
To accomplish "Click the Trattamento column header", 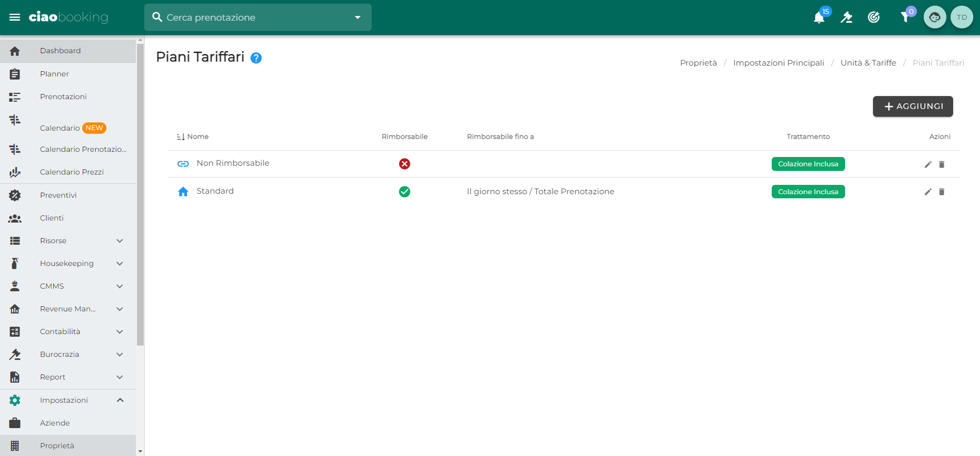I will coord(808,137).
